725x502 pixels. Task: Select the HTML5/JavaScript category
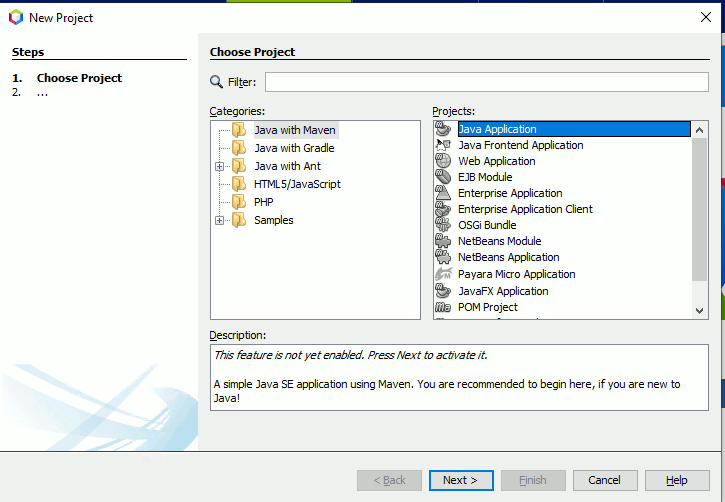pos(297,184)
